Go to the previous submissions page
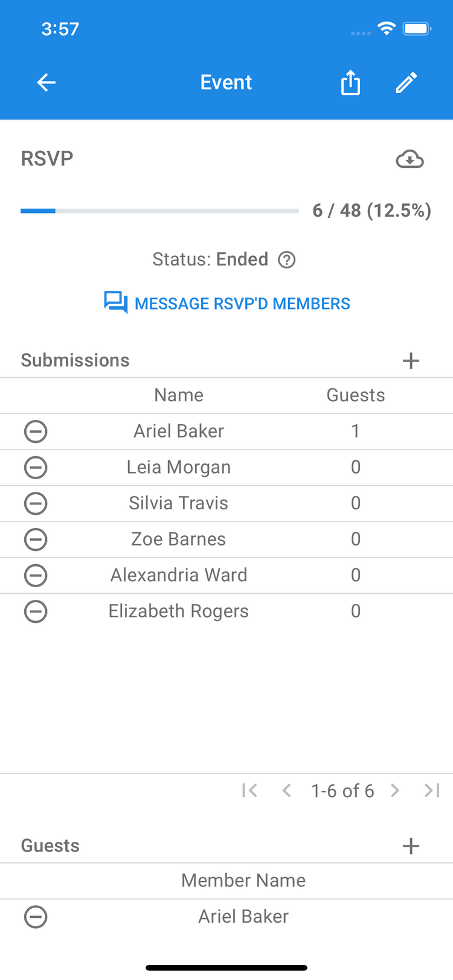The height and width of the screenshot is (980, 453). pos(287,791)
